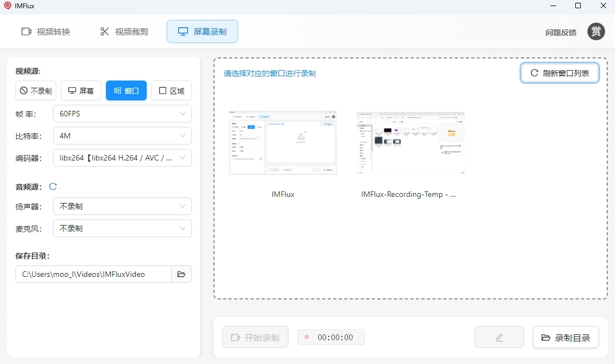Click the IMFlux-Recording-Temp caption text

click(408, 194)
